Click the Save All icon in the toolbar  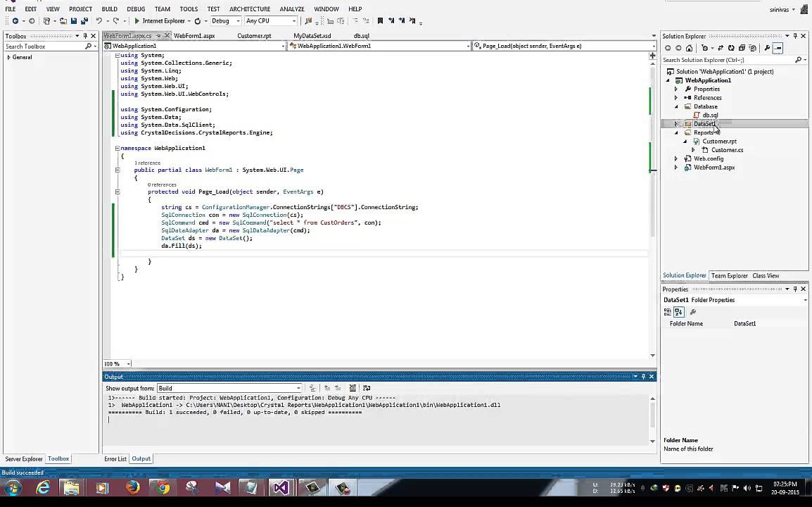pyautogui.click(x=84, y=20)
